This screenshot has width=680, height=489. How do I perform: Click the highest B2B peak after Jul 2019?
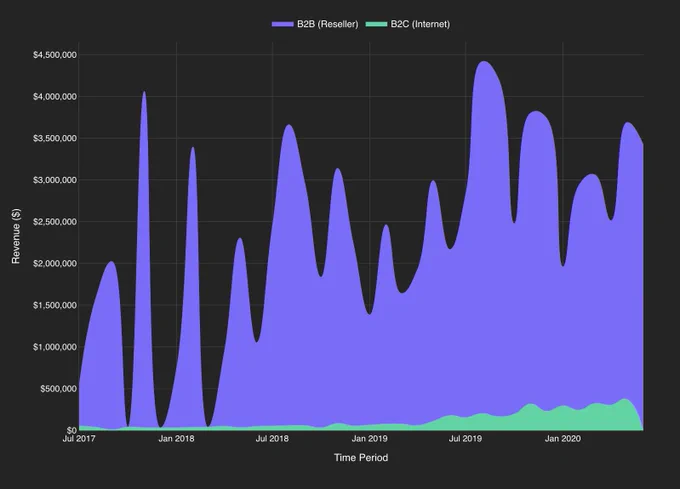[x=484, y=63]
